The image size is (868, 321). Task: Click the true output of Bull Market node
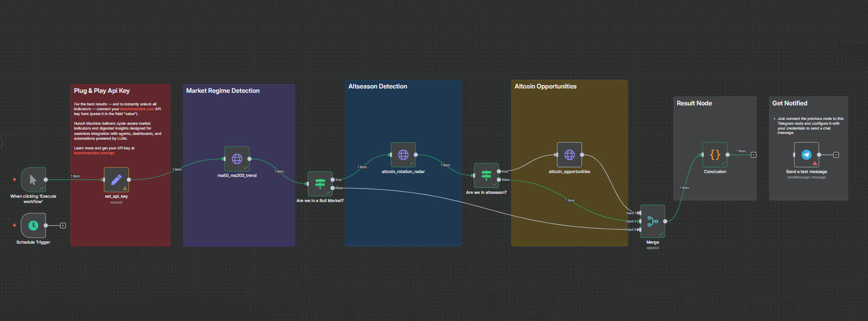pos(333,180)
